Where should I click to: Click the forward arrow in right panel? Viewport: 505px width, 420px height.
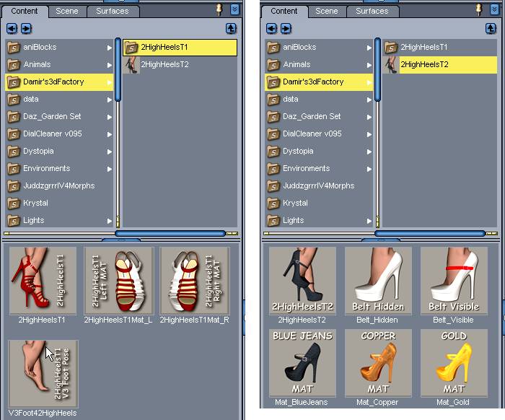(286, 28)
